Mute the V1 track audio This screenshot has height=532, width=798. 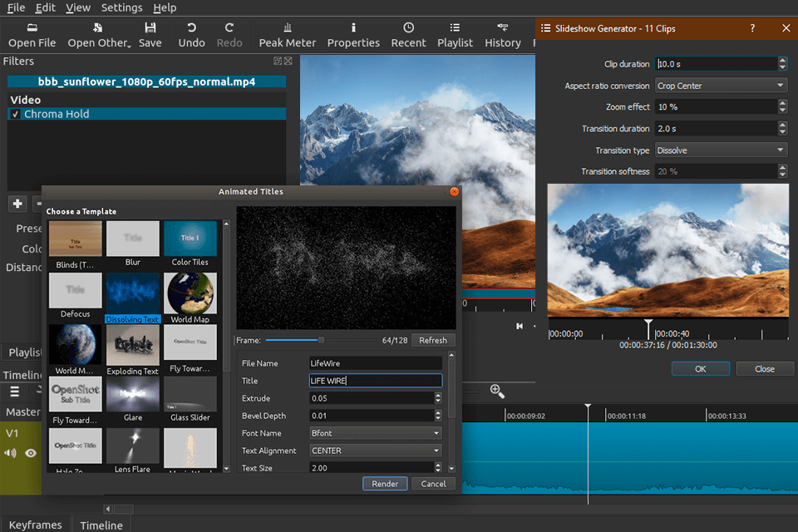(x=11, y=453)
